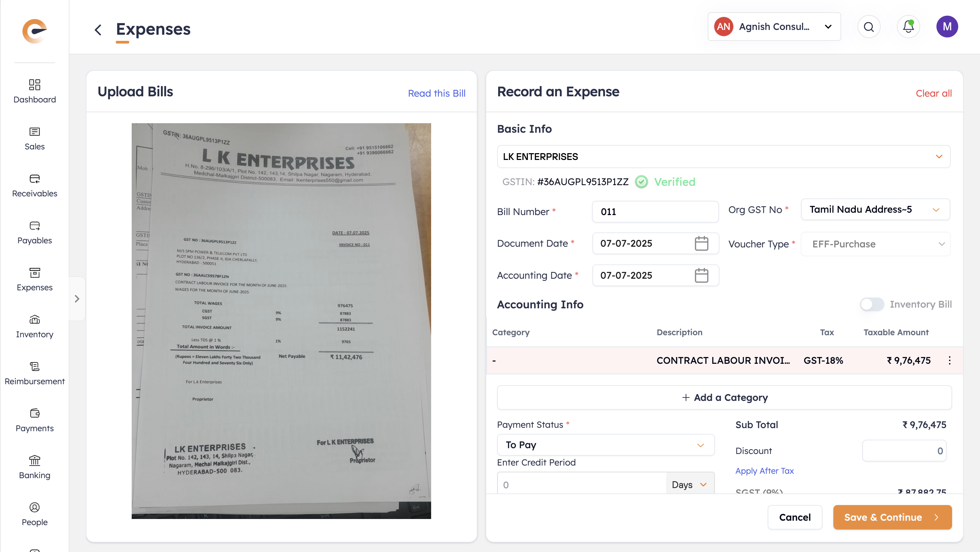
Task: Open Banking from the sidebar
Action: 34,467
